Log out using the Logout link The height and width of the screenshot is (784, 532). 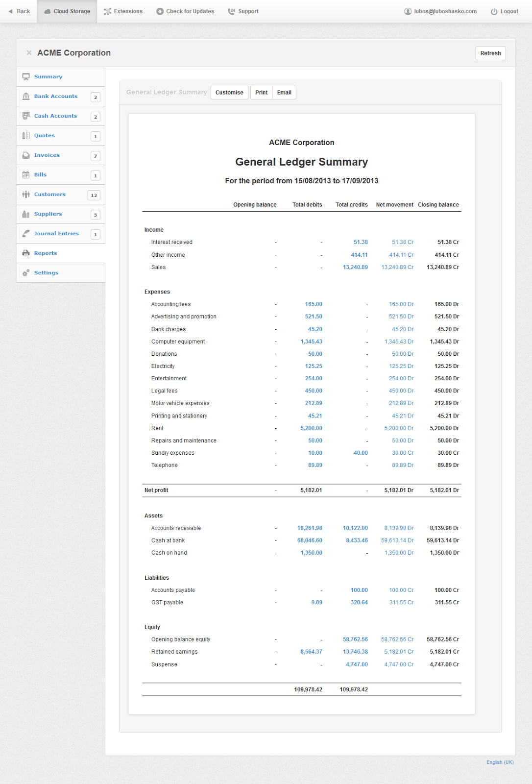click(x=505, y=11)
